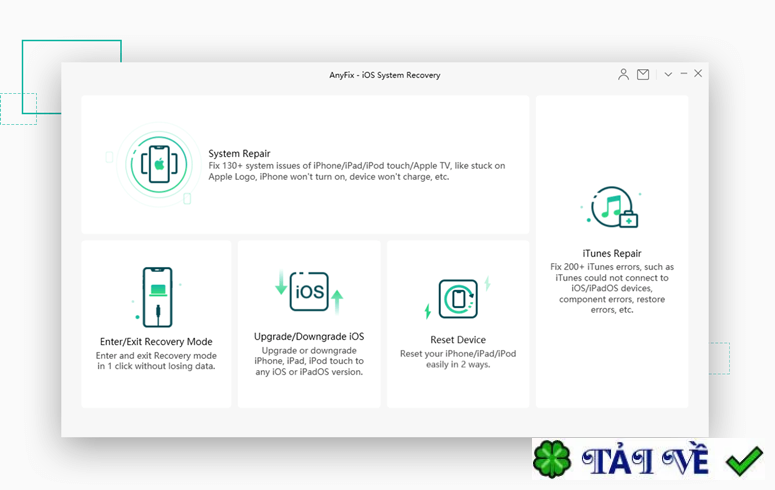The height and width of the screenshot is (490, 775).
Task: Click the 'Fix 200+ iTunes errors' description
Action: [612, 288]
